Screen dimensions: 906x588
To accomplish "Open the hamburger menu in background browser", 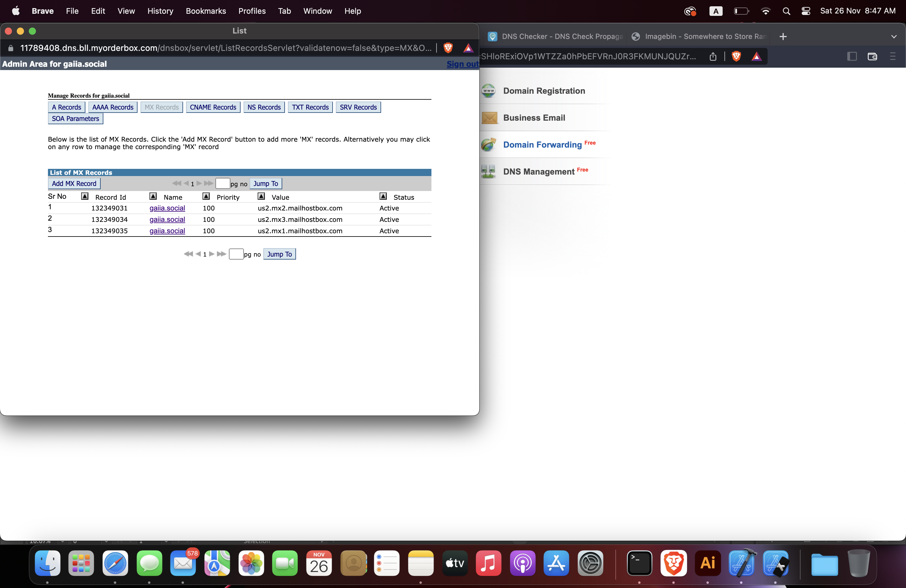I will [893, 57].
